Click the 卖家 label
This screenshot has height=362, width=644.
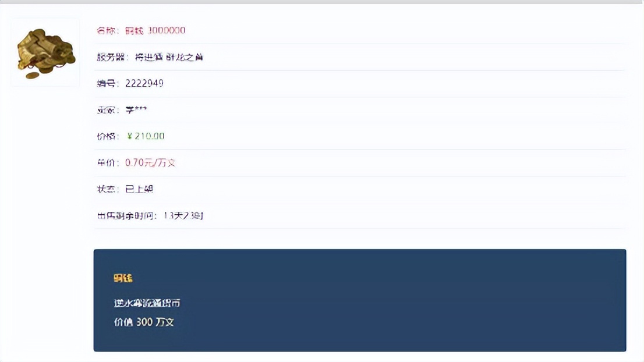(108, 109)
